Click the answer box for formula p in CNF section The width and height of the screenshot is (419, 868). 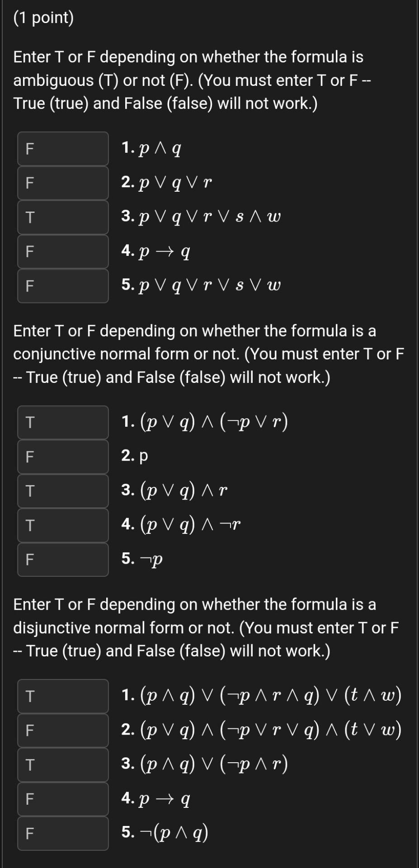[63, 457]
